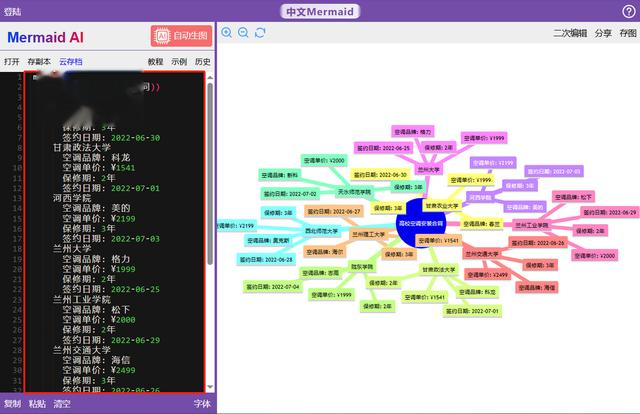Select the 西北师范大学 mind map node
640x414 pixels.
point(322,231)
